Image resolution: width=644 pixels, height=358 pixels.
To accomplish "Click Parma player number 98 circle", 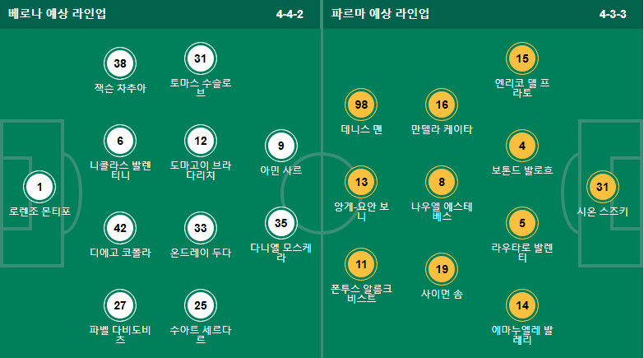I will (x=361, y=105).
